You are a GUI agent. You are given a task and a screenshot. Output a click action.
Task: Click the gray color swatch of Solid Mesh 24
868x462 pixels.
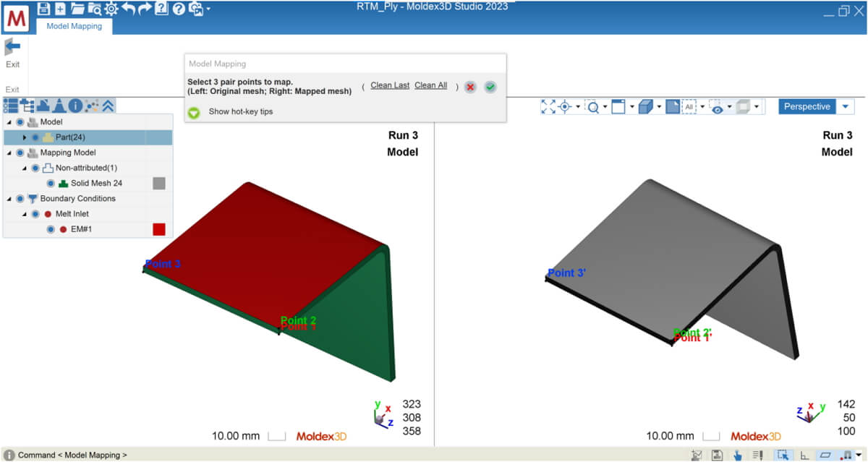click(x=159, y=183)
